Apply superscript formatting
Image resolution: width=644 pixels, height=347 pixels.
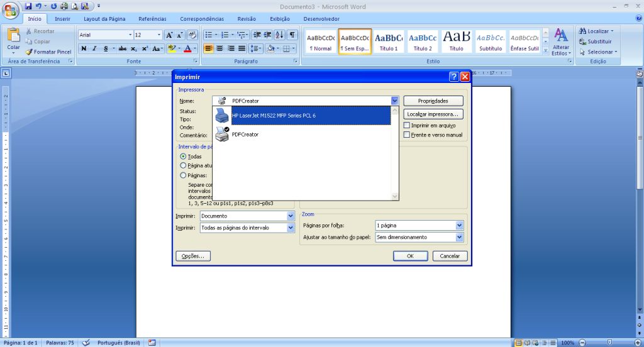point(145,48)
